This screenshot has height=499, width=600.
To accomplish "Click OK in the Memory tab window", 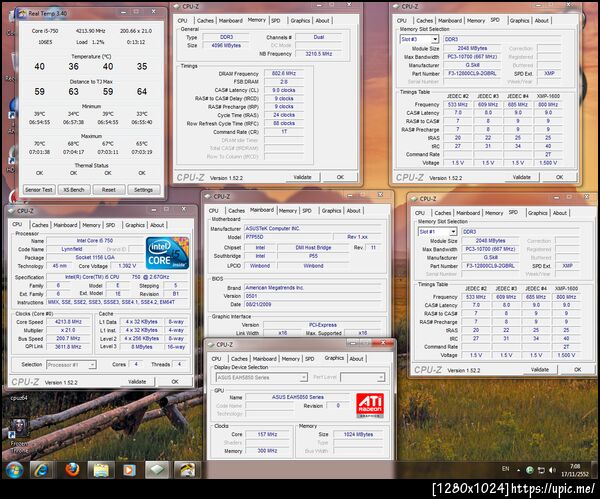I will point(340,177).
